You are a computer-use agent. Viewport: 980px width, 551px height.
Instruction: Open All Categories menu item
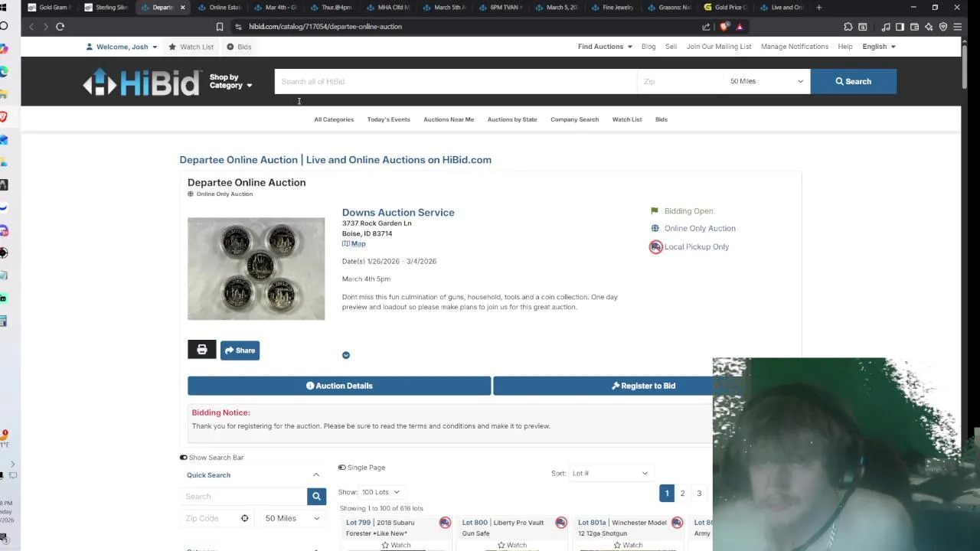[x=334, y=119]
